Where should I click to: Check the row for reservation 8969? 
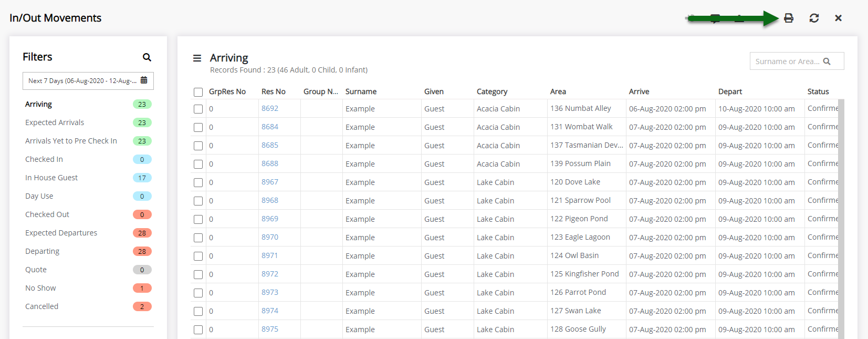click(x=198, y=219)
